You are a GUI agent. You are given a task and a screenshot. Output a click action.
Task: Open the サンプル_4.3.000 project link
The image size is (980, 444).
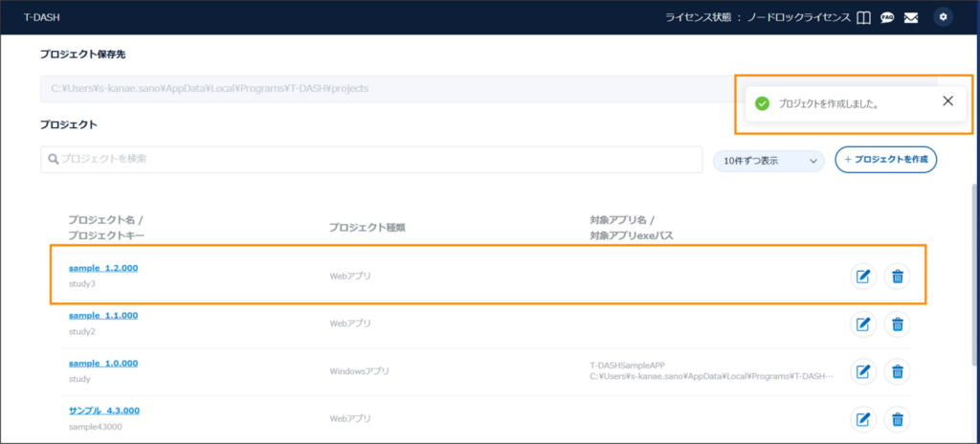[103, 411]
